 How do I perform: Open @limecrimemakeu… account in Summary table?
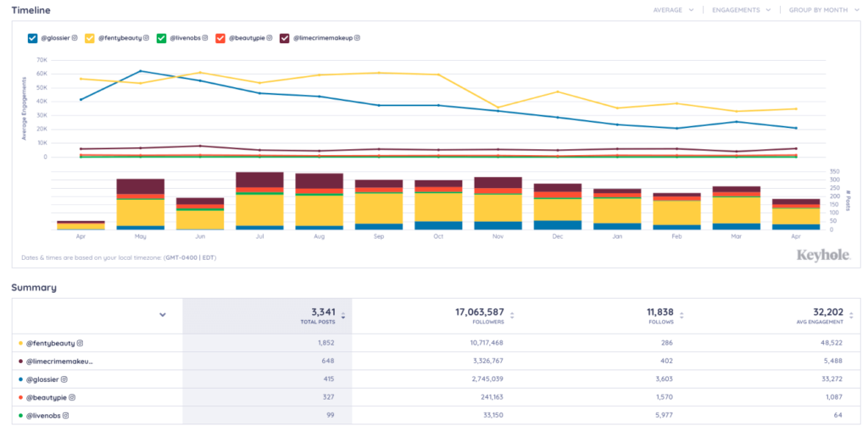click(59, 362)
